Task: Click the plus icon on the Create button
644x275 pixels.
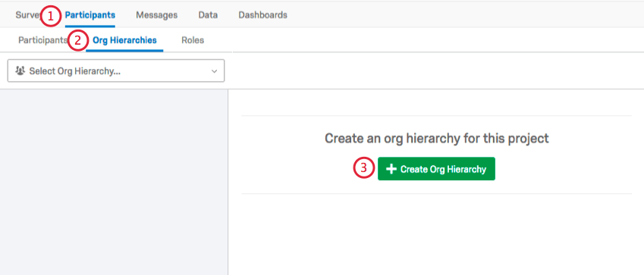Action: point(391,169)
